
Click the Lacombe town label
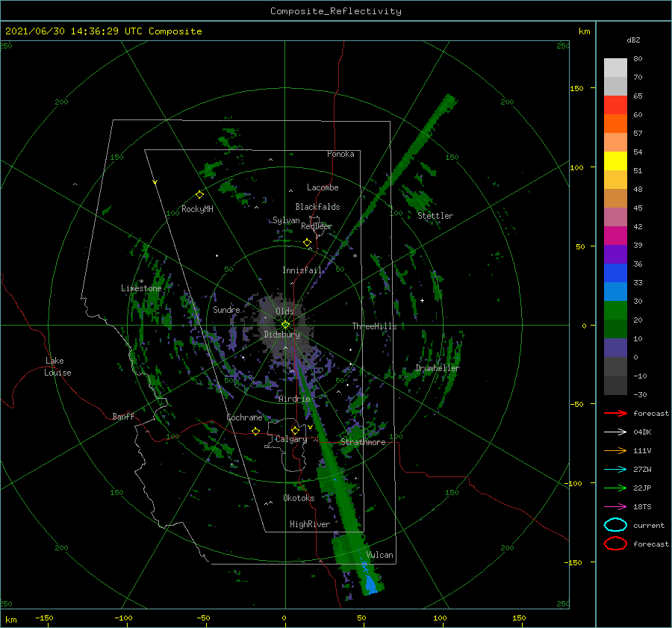(323, 187)
